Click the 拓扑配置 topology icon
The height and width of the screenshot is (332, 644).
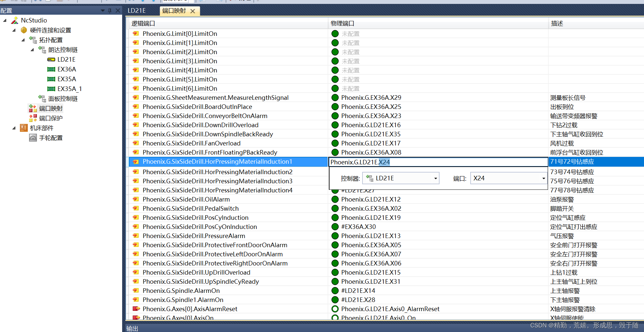pos(33,40)
